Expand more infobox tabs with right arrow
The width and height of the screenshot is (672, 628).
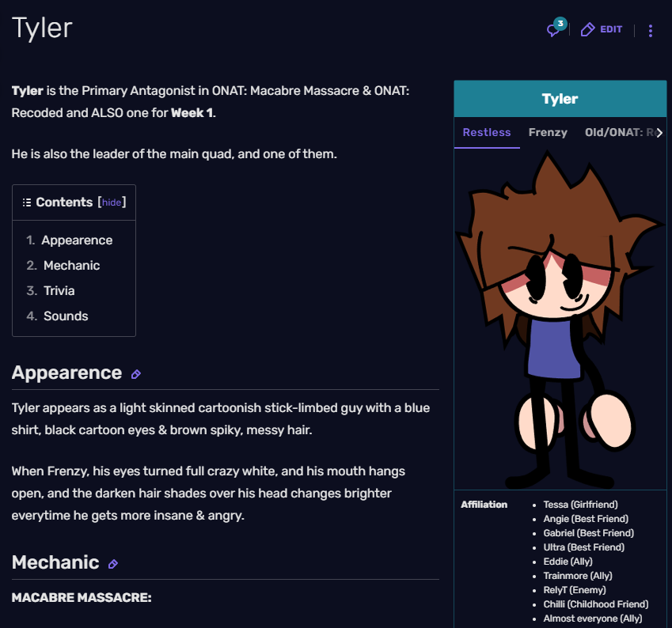point(659,133)
